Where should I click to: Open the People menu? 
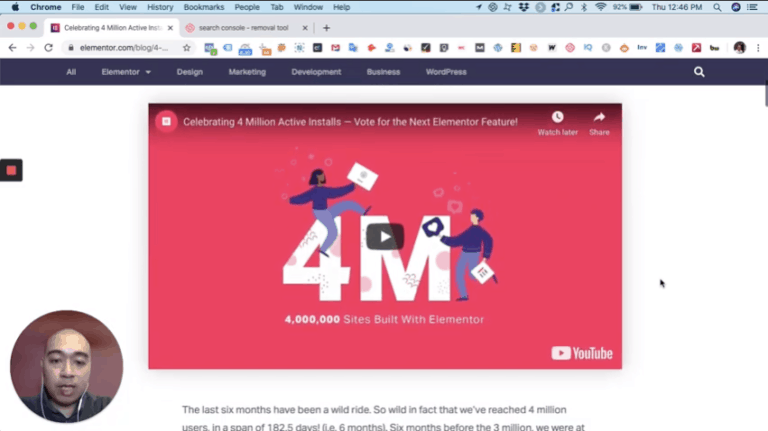point(247,7)
